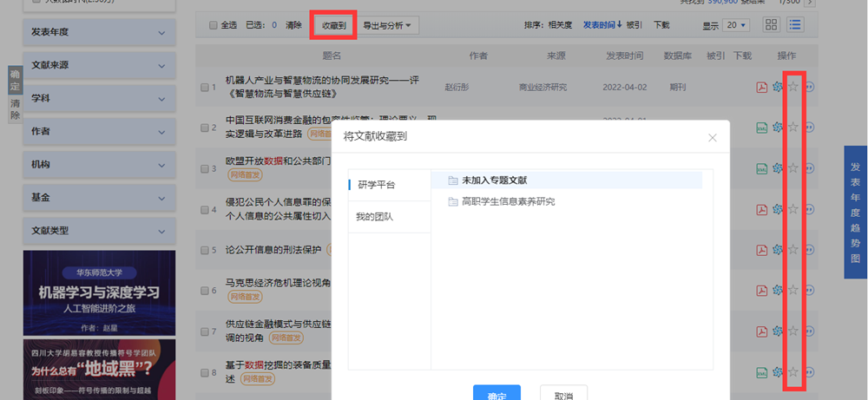Star the row 1 article 机器人产业与智慧物流
Image resolution: width=868 pixels, height=400 pixels.
792,87
